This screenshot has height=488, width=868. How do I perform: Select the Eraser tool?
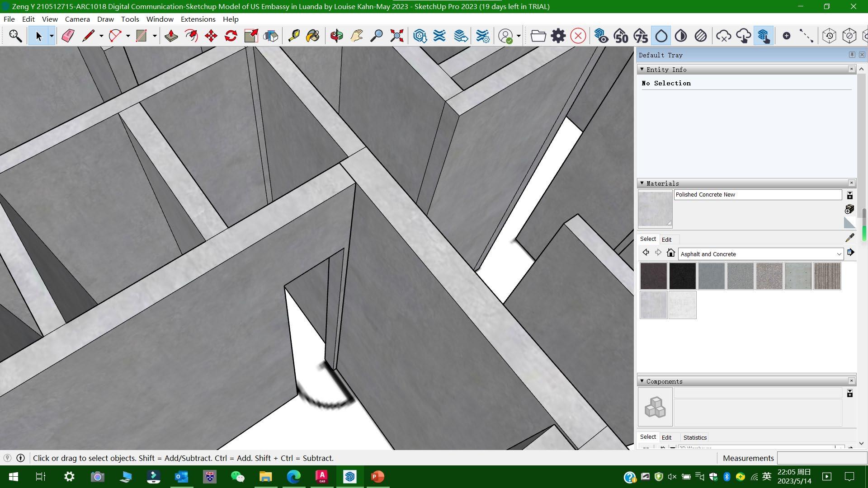pos(68,36)
